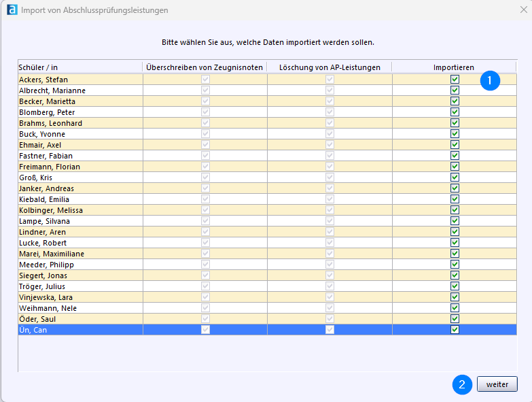
Task: Toggle Importieren checkbox for Kiebald, Emilia
Action: (x=455, y=199)
